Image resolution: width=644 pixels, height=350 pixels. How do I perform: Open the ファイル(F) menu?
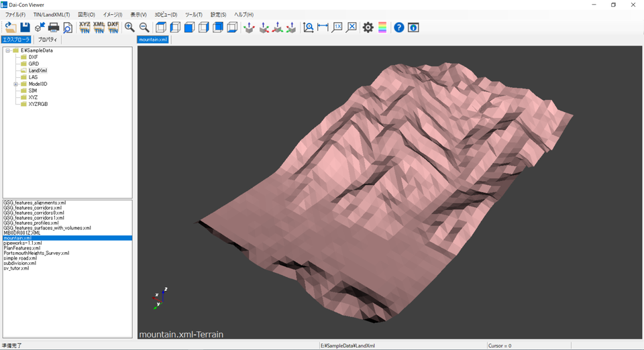point(15,14)
